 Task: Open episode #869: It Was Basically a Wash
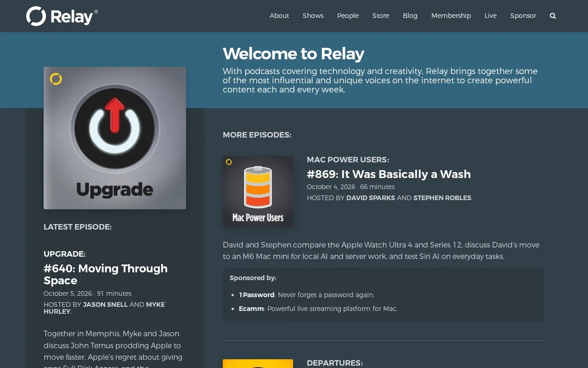pos(389,174)
